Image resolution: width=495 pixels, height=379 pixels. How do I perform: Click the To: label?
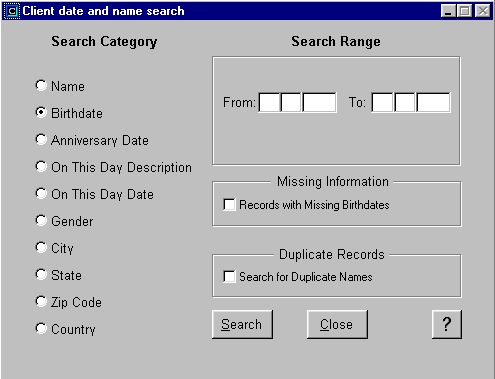click(357, 102)
